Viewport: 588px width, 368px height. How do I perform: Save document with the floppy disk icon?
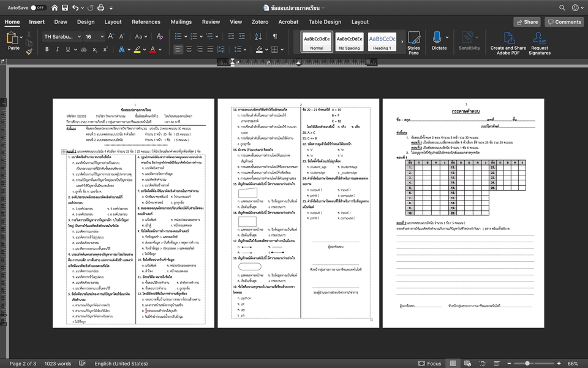(x=65, y=7)
